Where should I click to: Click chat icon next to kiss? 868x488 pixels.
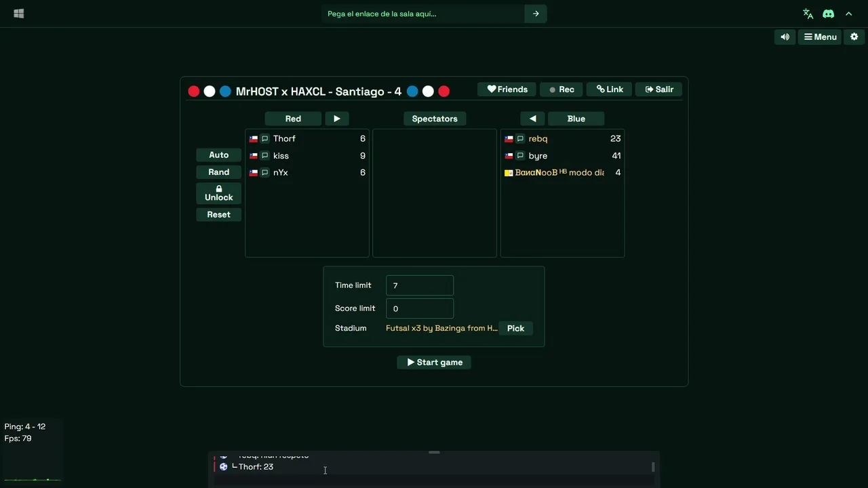(x=265, y=156)
